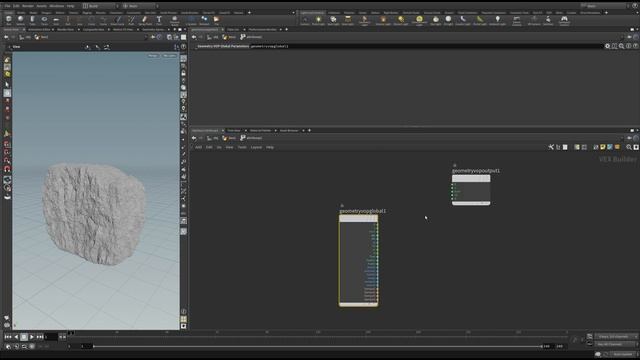Switch to the Tree View tab
This screenshot has width=640, height=360.
(x=234, y=130)
